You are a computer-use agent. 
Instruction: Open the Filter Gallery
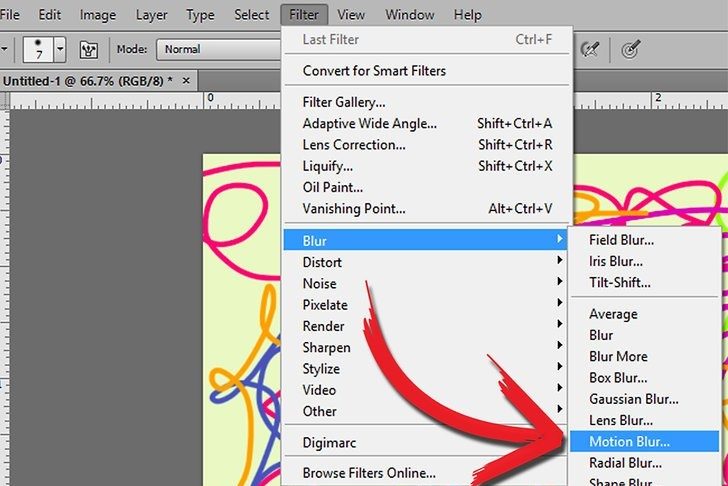(x=344, y=102)
